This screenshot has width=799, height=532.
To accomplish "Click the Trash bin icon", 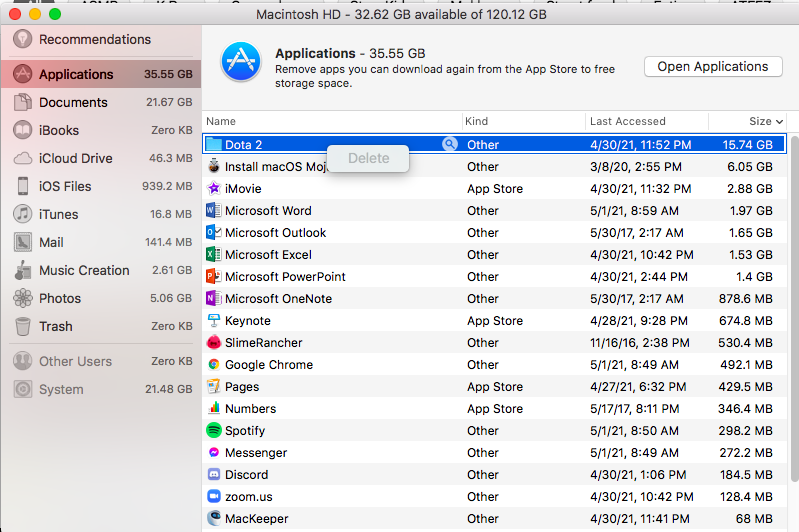I will tap(22, 326).
